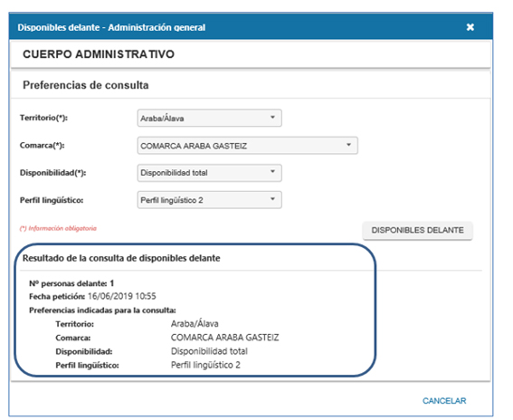Click the CANCELAR link
The height and width of the screenshot is (420, 513).
click(x=444, y=401)
